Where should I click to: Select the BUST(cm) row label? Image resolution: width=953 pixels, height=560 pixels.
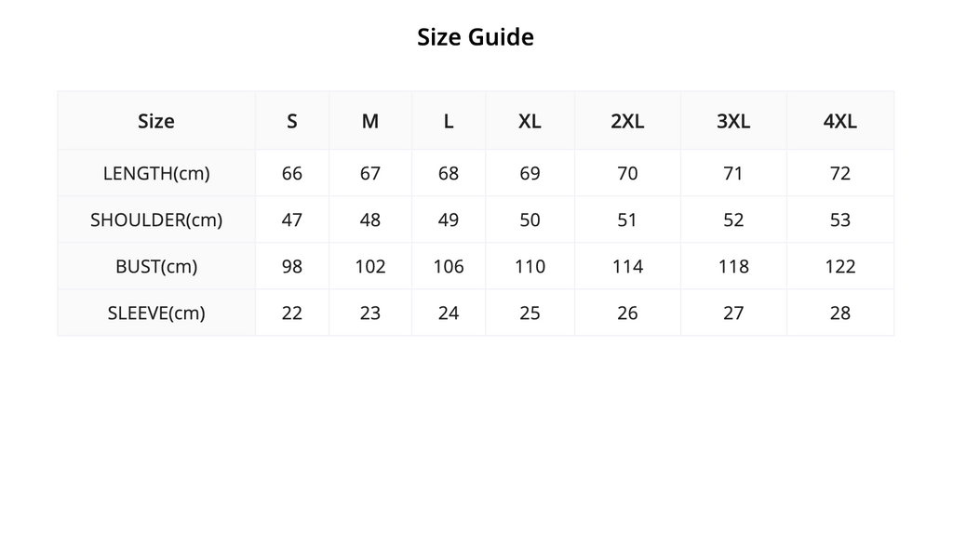(x=156, y=266)
